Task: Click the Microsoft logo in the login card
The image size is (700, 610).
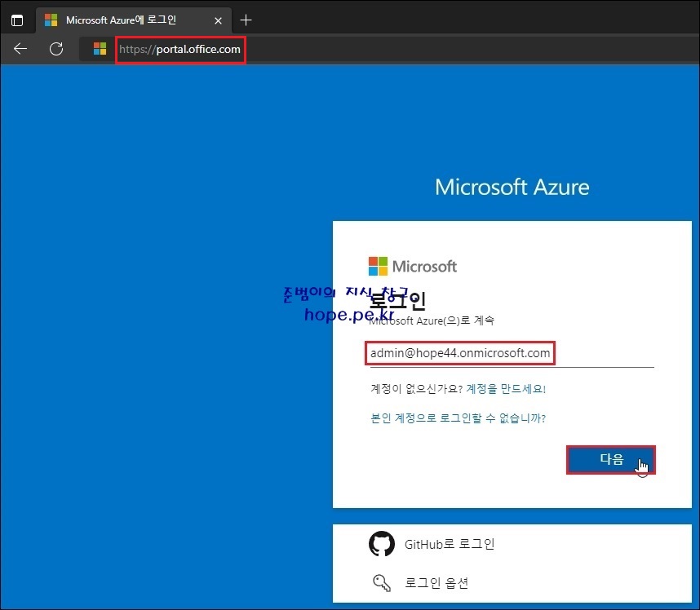Action: [x=413, y=267]
